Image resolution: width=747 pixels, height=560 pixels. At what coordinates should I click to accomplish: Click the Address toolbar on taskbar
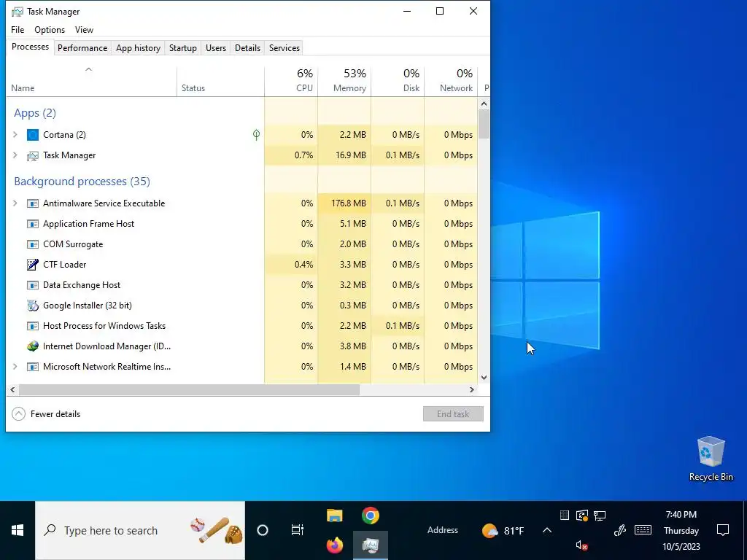pos(443,530)
